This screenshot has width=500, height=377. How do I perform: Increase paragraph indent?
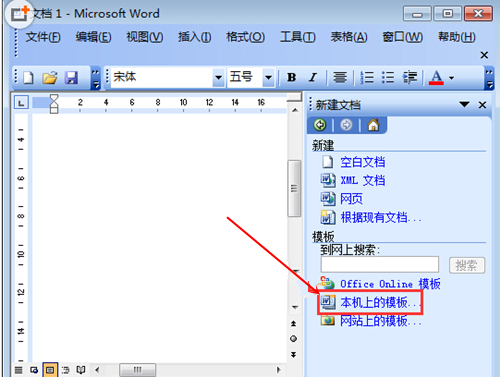410,77
